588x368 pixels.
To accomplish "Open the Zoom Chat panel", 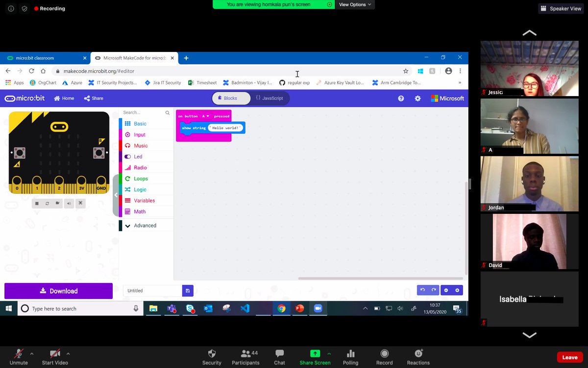I will point(279,357).
